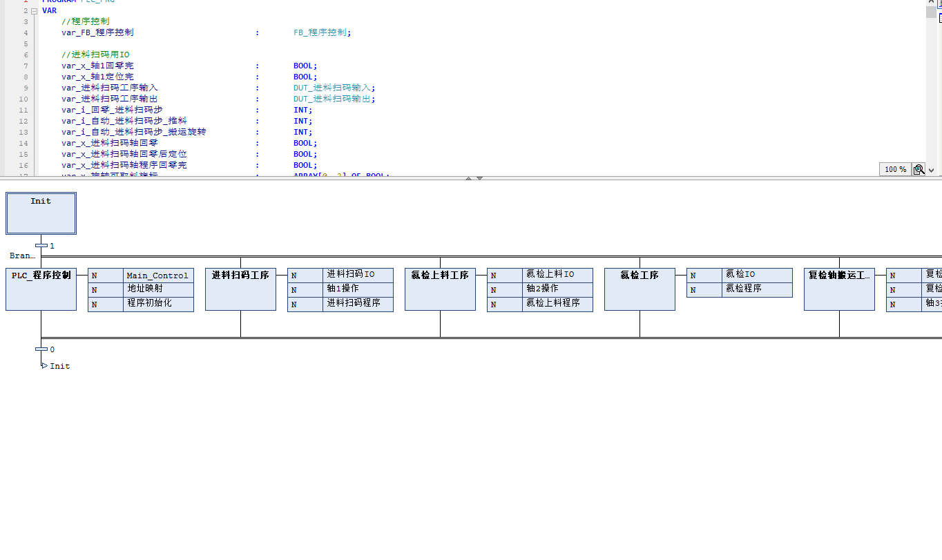Click the 地址映射 action entry
942x560 pixels.
coord(158,289)
